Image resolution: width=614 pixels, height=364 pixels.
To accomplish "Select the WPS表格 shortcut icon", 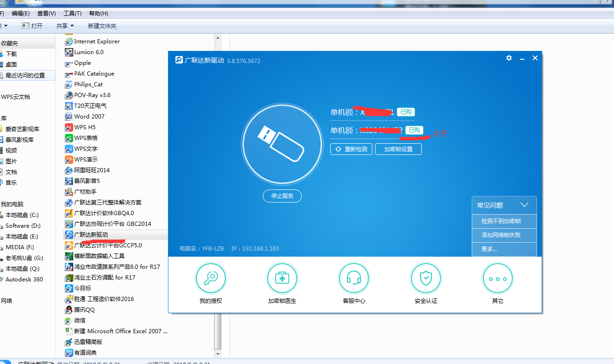I will click(69, 138).
